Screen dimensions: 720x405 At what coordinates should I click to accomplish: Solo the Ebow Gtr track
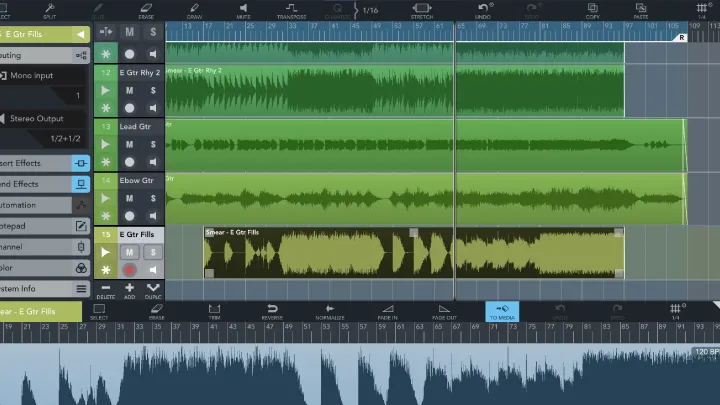click(x=153, y=198)
